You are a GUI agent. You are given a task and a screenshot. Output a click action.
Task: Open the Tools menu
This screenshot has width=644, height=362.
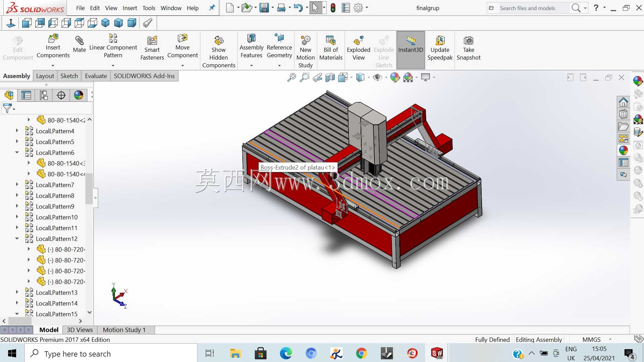tap(149, 8)
